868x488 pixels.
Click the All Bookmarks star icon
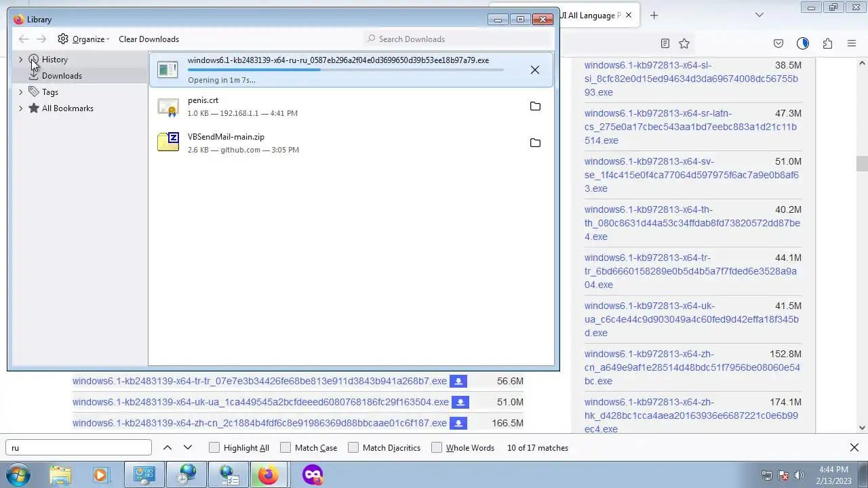(x=34, y=108)
